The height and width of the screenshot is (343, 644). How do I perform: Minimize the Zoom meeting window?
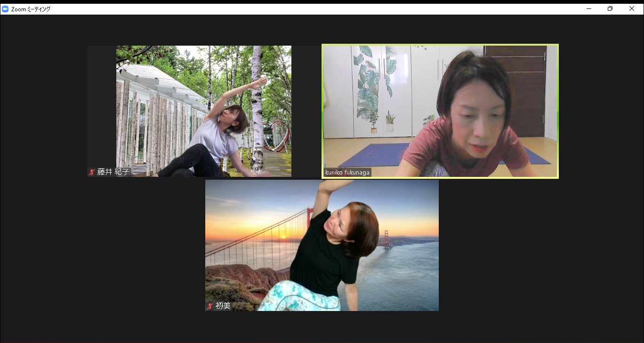[x=589, y=8]
